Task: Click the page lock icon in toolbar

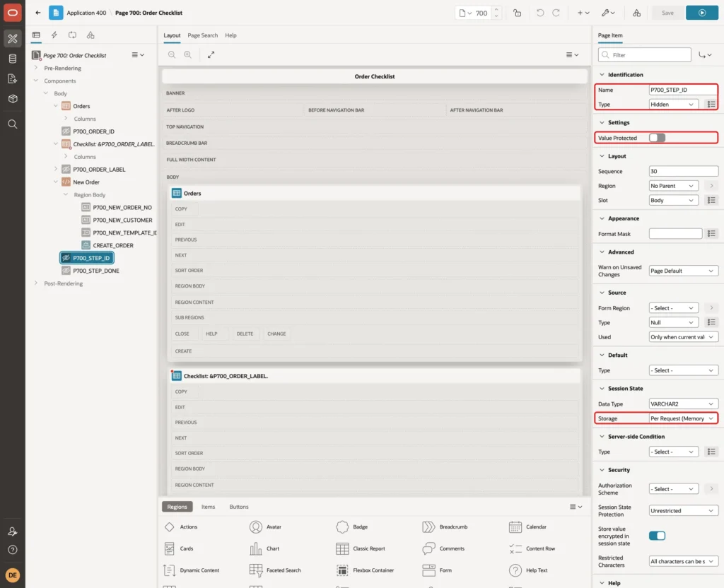Action: (517, 13)
